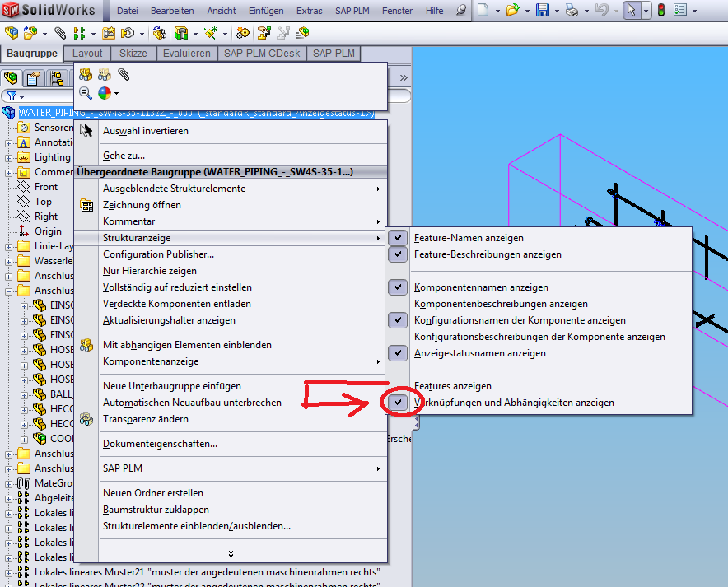Click the double-chevron at the context menu bottom
Screen dimensions: 728x587
click(231, 555)
